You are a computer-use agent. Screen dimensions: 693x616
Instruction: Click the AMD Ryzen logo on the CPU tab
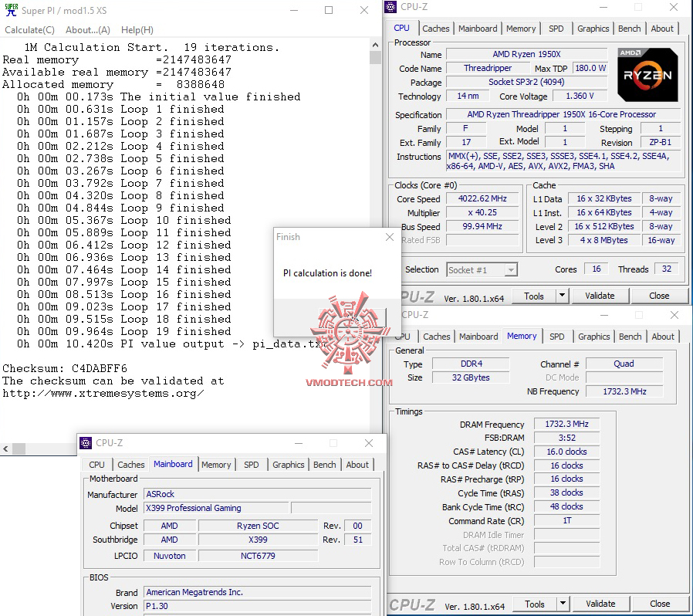(647, 75)
